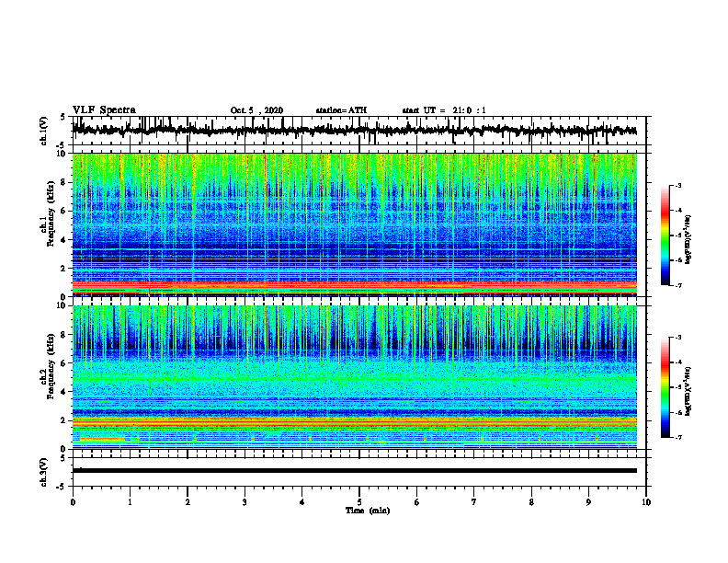Click the "9" tick label on the time axis

pos(588,502)
